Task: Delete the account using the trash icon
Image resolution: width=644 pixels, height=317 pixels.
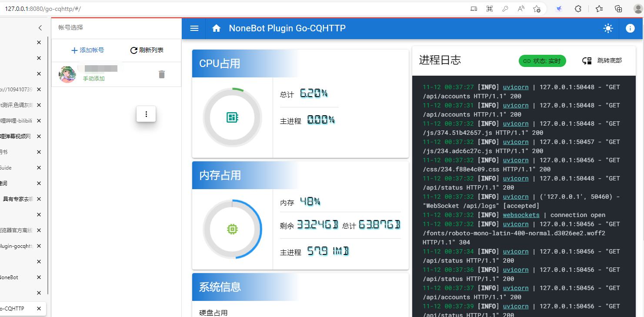Action: click(x=162, y=74)
